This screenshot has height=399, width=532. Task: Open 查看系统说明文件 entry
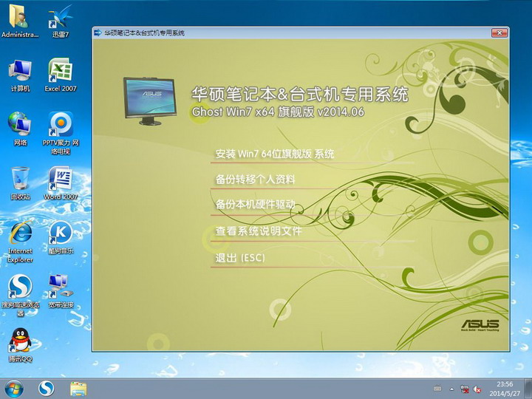tap(259, 231)
